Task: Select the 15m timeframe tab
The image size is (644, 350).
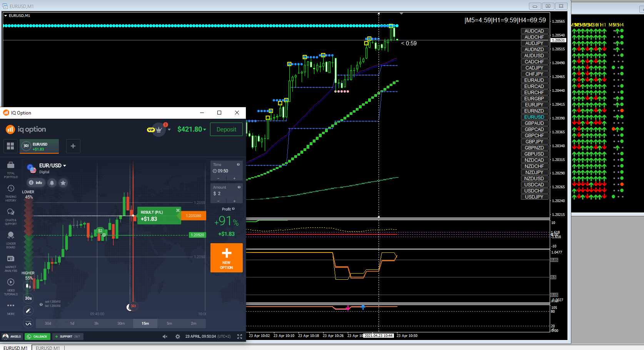Action: pos(145,323)
